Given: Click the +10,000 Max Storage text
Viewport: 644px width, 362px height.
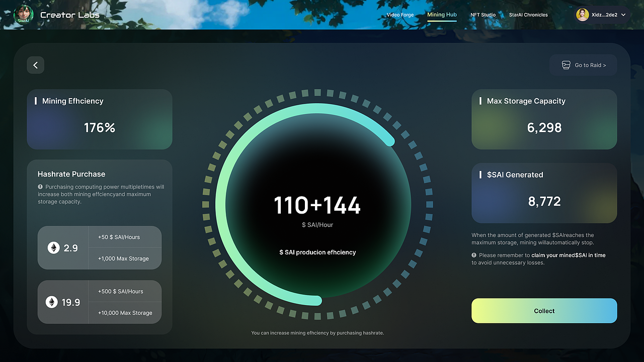Looking at the screenshot, I should [x=125, y=313].
